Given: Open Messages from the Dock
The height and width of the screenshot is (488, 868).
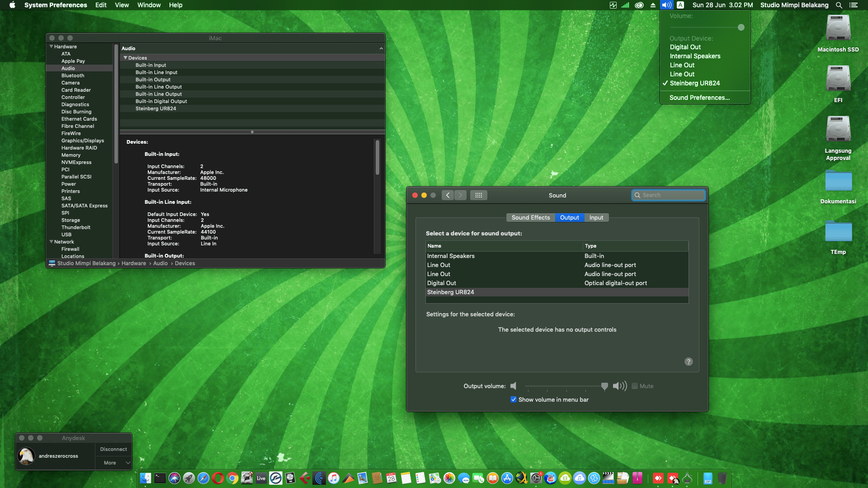Looking at the screenshot, I should point(464,478).
